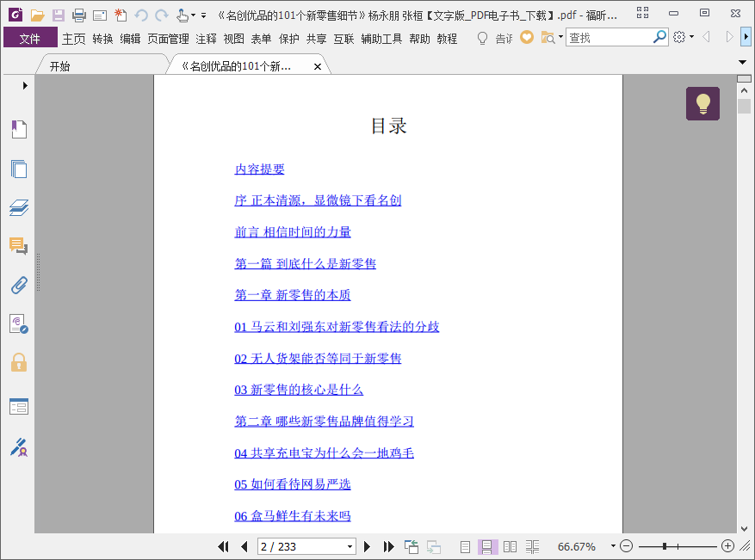755x560 pixels.
Task: Click the previous view navigation icon
Action: click(x=412, y=546)
